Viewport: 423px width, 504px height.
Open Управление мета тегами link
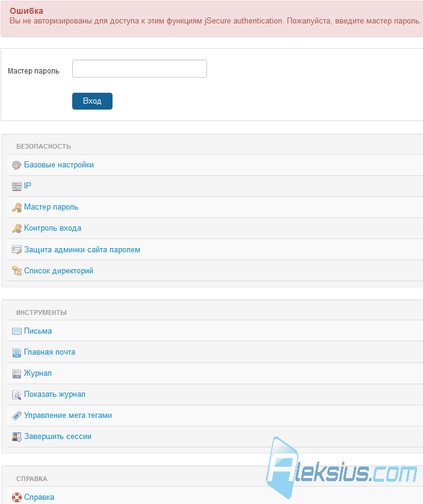pos(68,415)
